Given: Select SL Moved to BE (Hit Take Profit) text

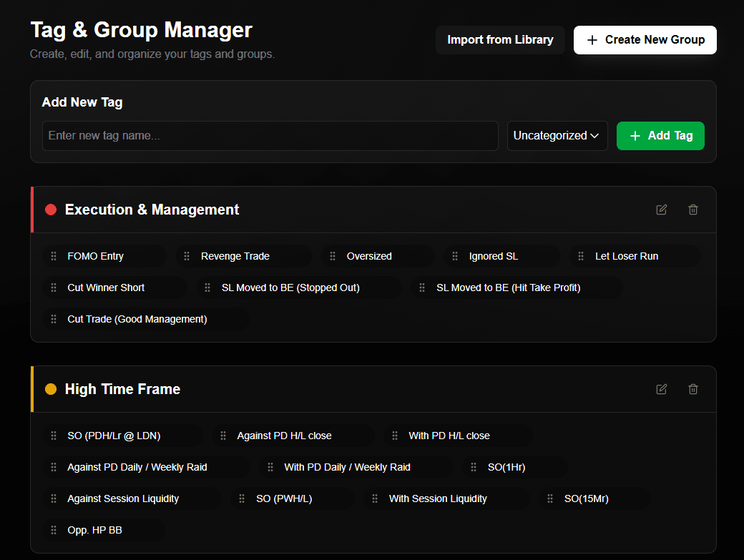Looking at the screenshot, I should 508,288.
